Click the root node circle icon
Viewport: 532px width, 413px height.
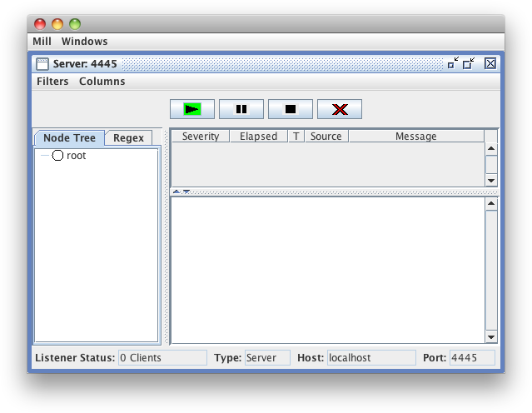coord(57,156)
